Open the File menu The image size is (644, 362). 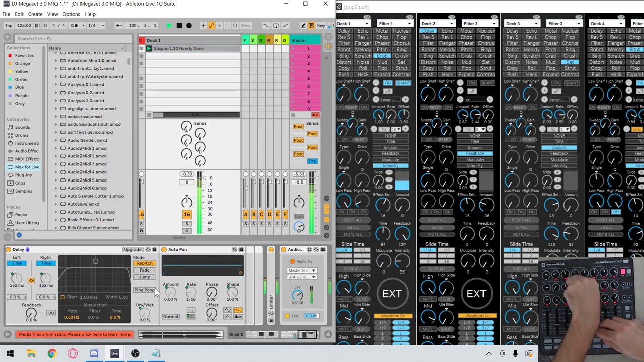point(6,14)
